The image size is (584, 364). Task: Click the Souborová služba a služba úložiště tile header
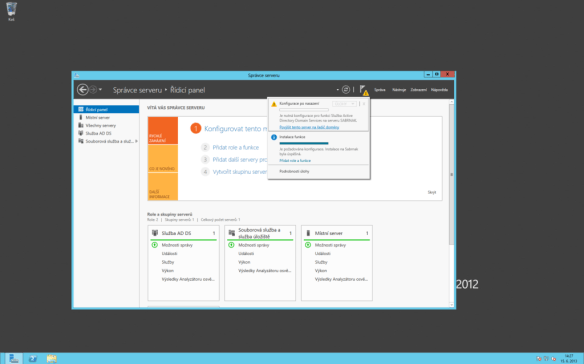260,233
